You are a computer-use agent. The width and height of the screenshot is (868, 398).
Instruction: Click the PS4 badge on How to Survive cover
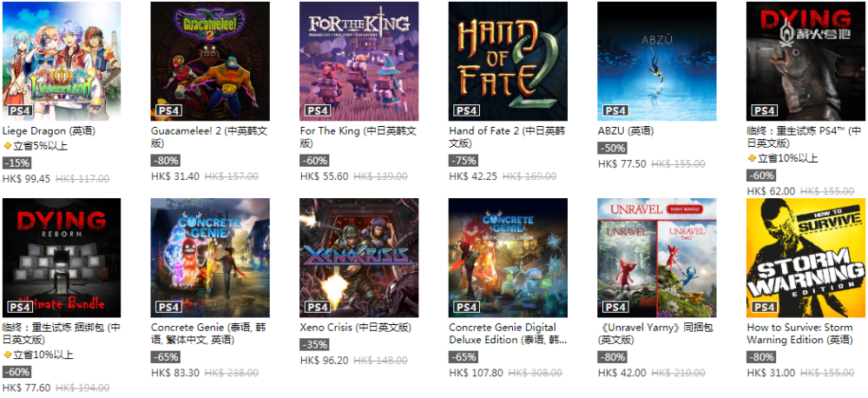764,307
